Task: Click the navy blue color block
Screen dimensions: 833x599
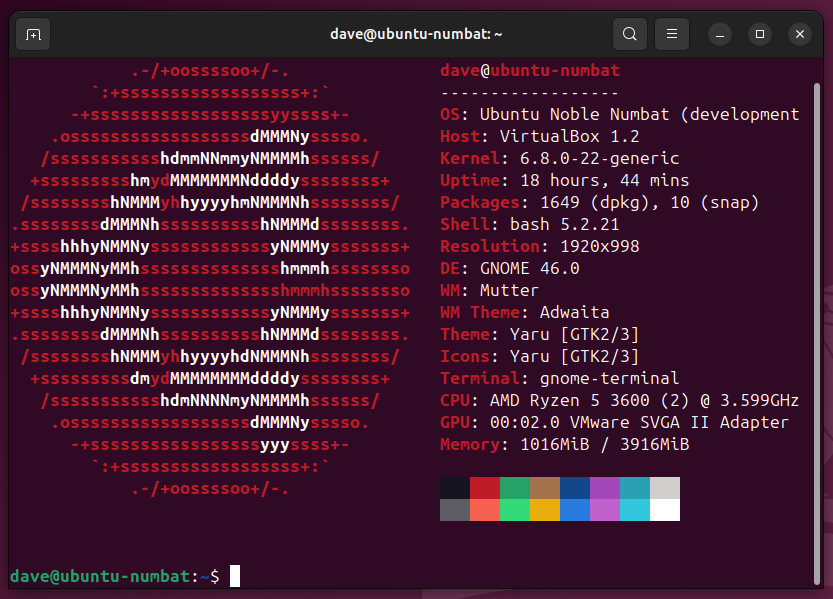Action: (x=575, y=488)
